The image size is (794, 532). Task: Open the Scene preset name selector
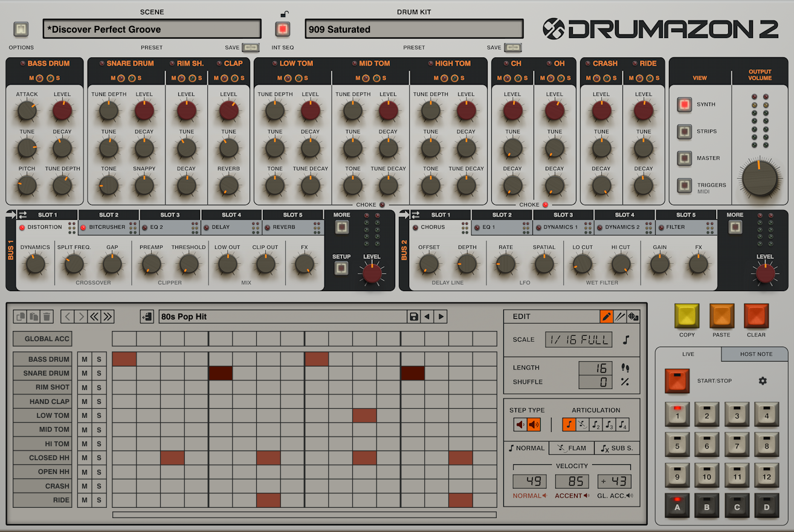[x=152, y=29]
